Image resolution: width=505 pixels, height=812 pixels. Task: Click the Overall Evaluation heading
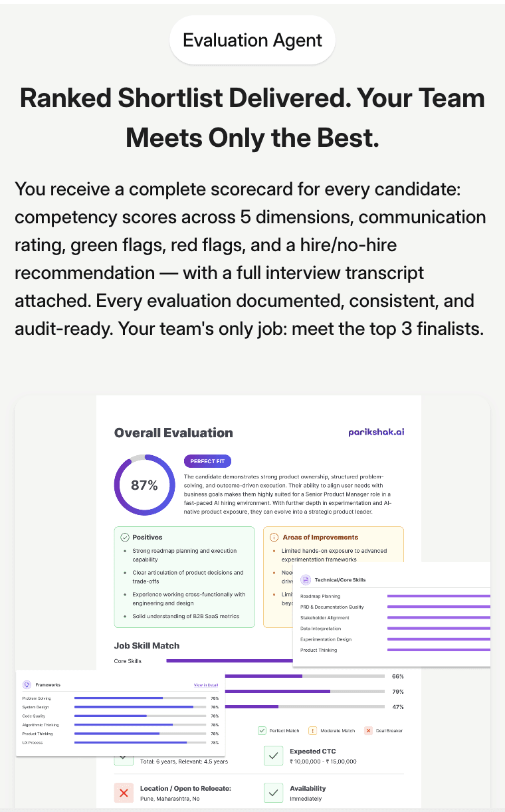pos(173,433)
